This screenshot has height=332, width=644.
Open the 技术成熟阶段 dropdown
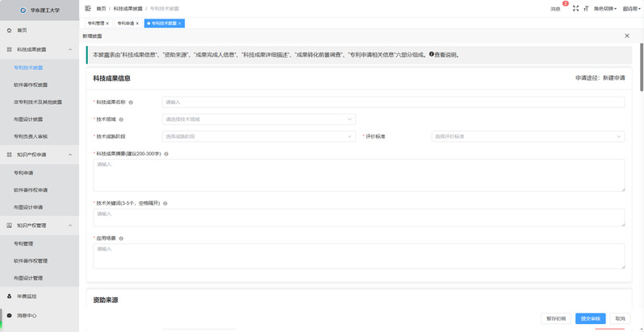[258, 136]
